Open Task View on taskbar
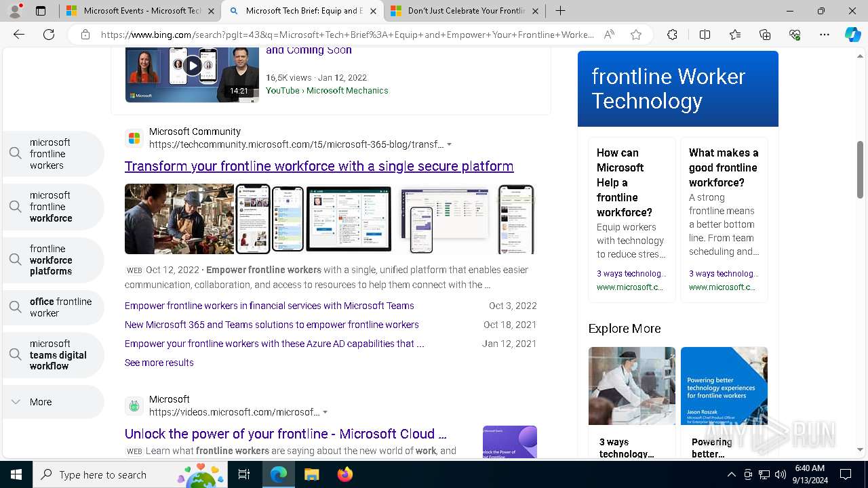The height and width of the screenshot is (488, 868). tap(245, 474)
